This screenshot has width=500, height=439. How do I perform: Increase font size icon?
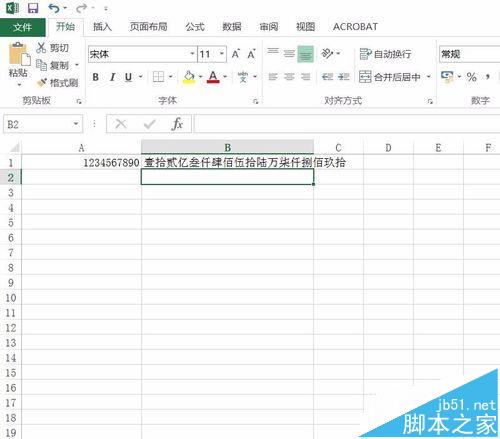pos(236,54)
